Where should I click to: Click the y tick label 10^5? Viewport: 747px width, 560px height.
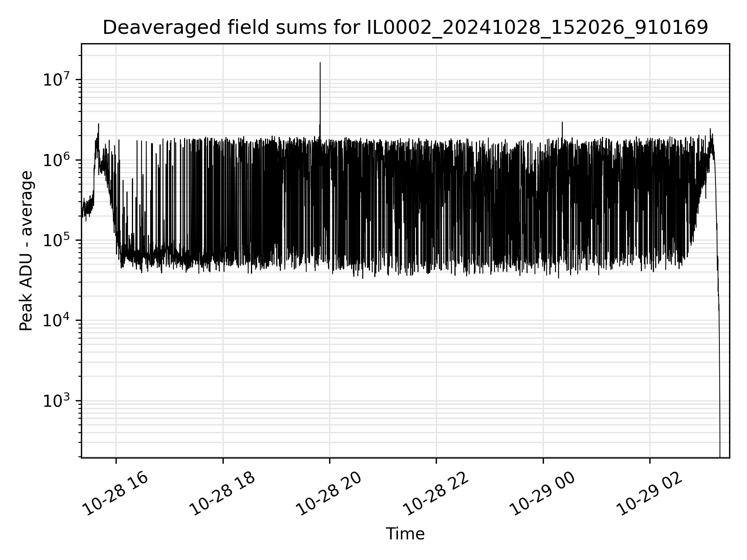[57, 240]
